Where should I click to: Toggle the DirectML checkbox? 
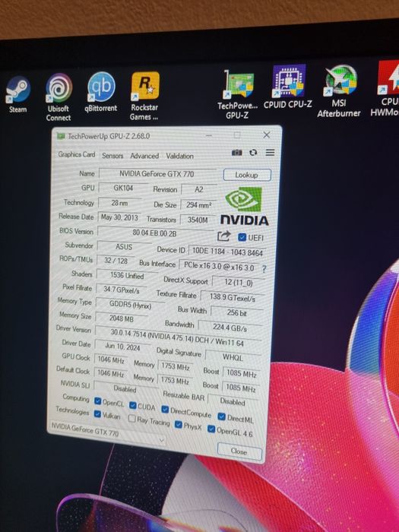222,416
